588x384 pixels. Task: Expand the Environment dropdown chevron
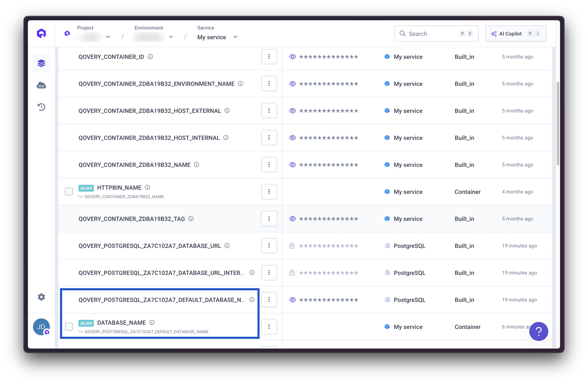coord(171,37)
